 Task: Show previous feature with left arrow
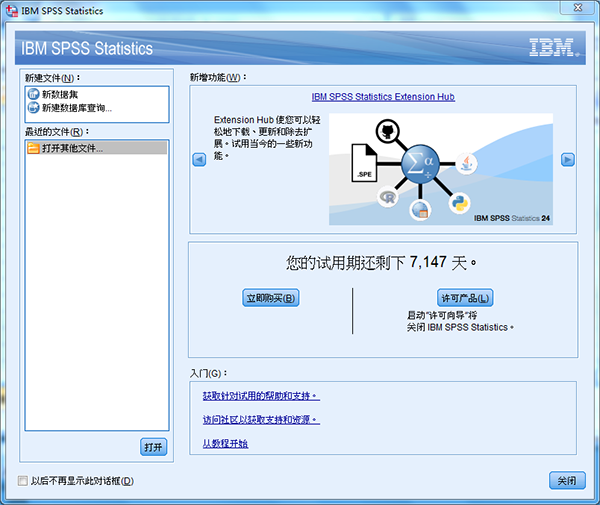tap(199, 159)
